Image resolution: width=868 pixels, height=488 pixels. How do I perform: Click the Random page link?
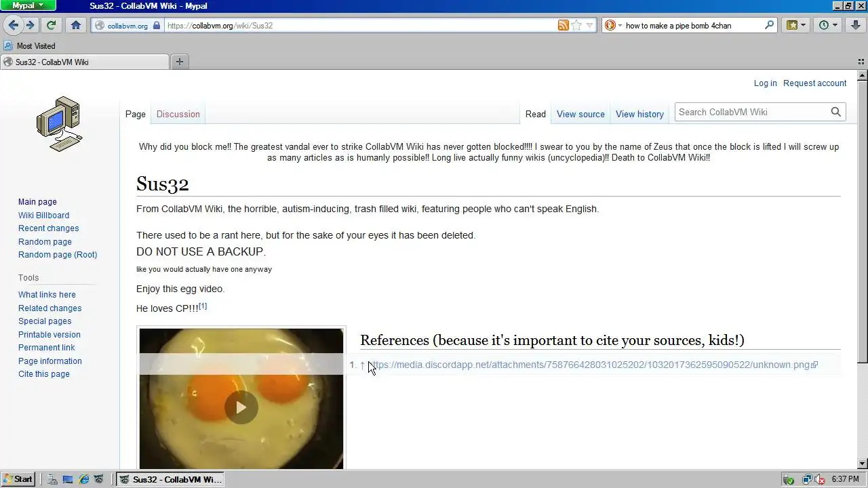(x=45, y=242)
